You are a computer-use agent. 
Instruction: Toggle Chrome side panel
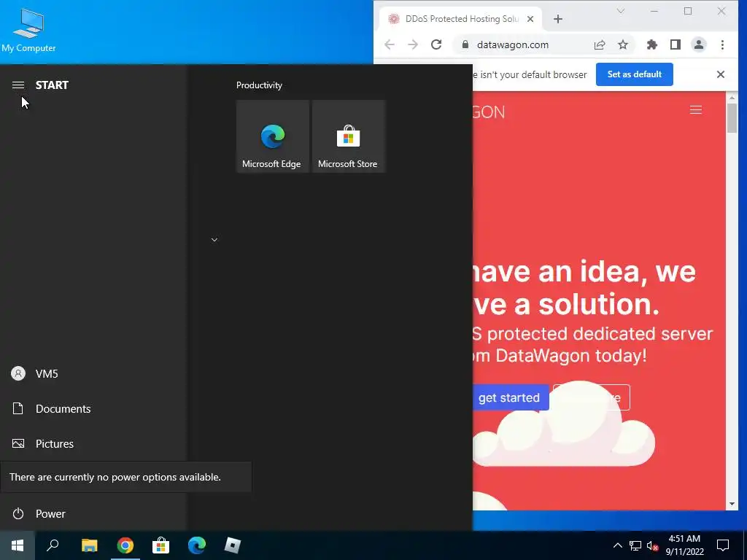pos(675,44)
